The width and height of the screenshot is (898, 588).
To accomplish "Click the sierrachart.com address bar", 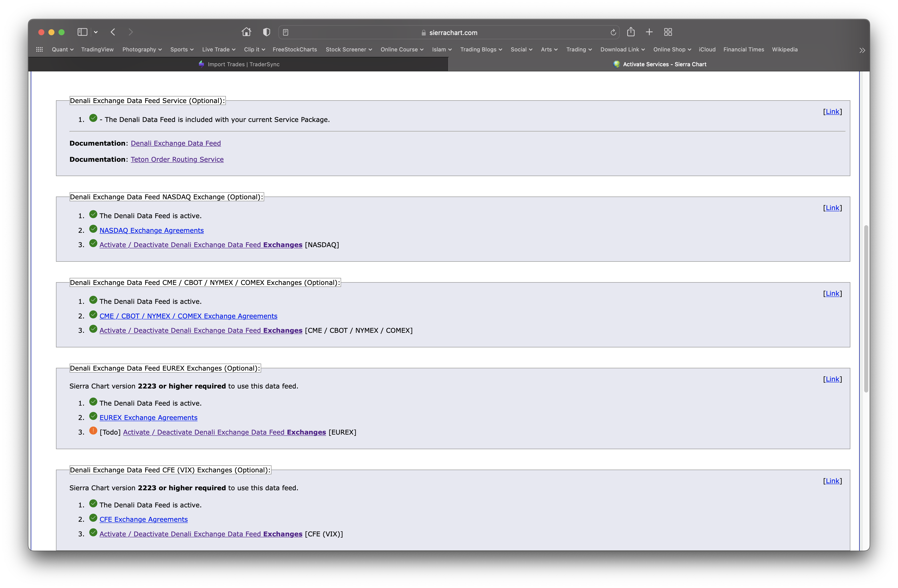I will click(449, 32).
